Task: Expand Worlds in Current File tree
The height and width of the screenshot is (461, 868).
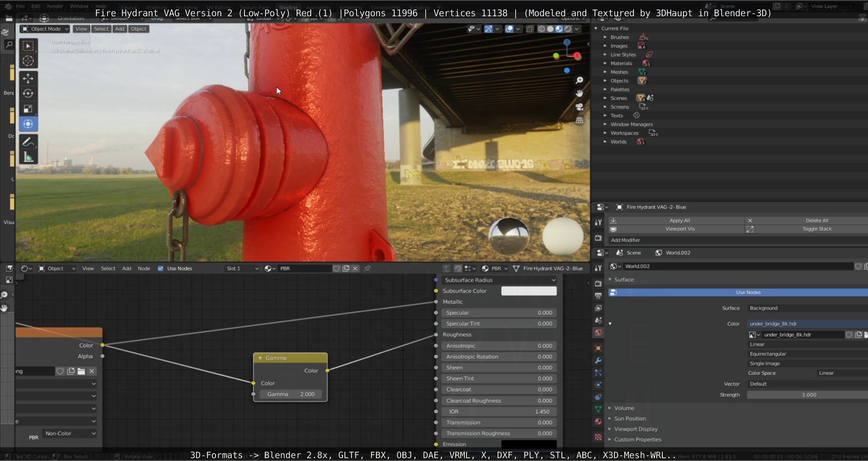Action: click(605, 142)
